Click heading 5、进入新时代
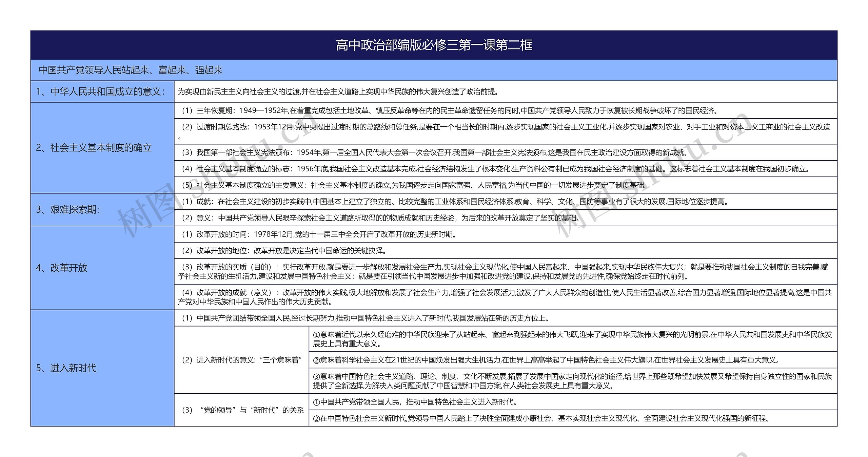The image size is (868, 457). tap(102, 368)
